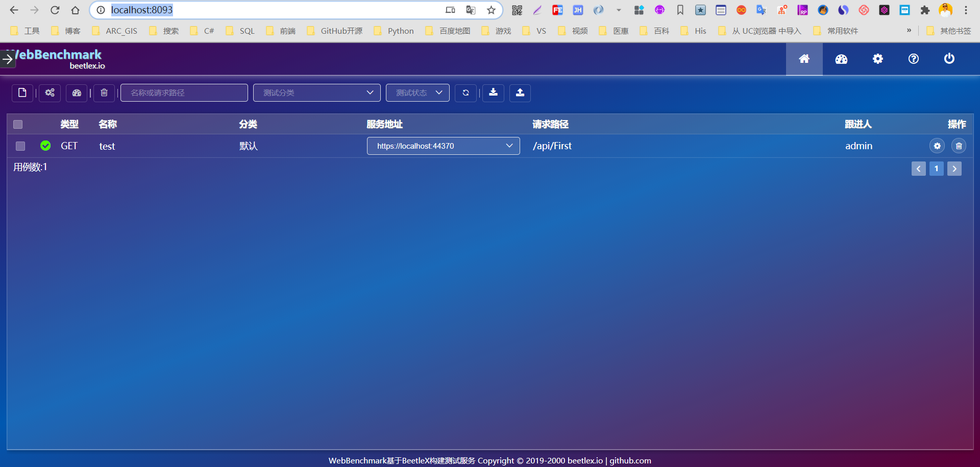This screenshot has width=980, height=467.
Task: Expand the https://localhost:44370 service address dropdown
Action: click(x=509, y=146)
